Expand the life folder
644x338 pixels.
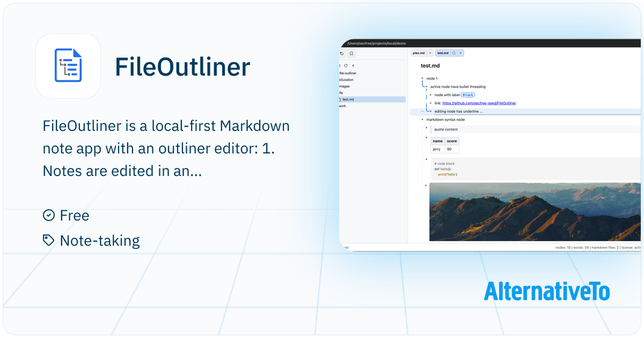click(x=341, y=93)
